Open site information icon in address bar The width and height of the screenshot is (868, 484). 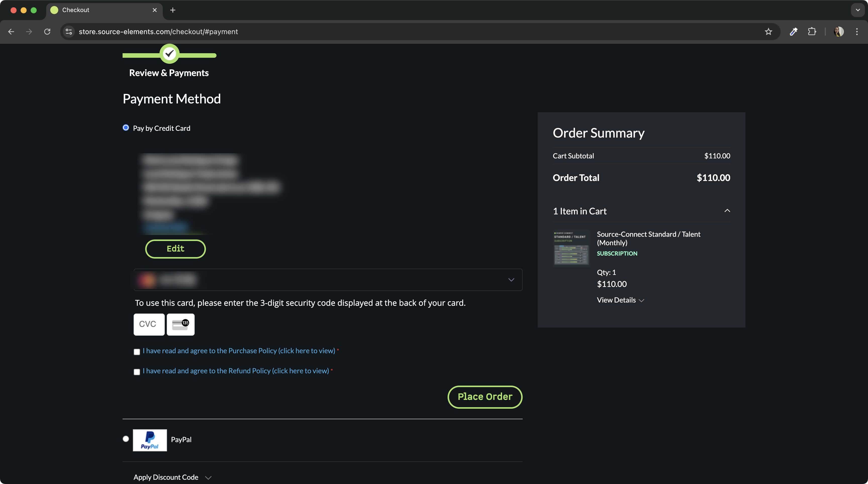(69, 32)
